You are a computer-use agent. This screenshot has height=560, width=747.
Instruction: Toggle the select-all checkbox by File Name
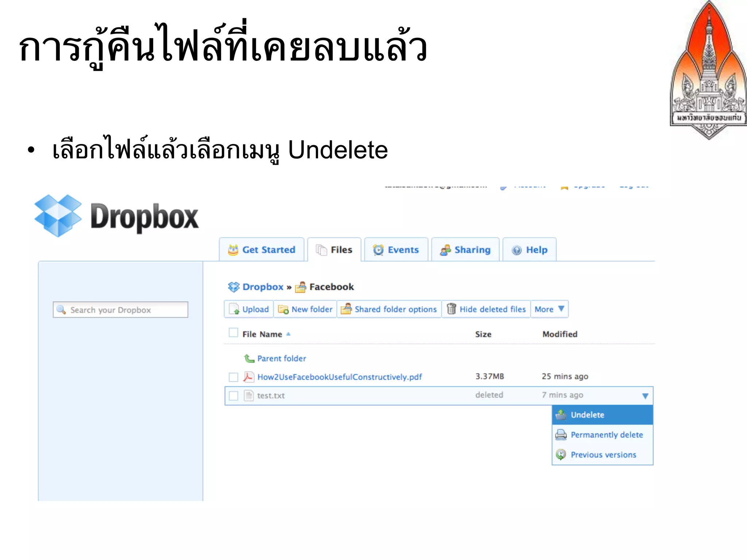[x=233, y=332]
